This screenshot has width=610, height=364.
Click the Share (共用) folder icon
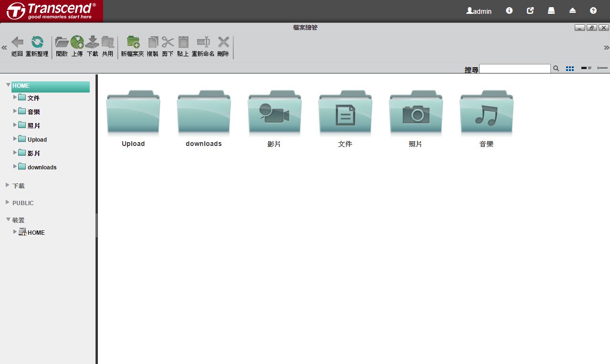pyautogui.click(x=108, y=42)
